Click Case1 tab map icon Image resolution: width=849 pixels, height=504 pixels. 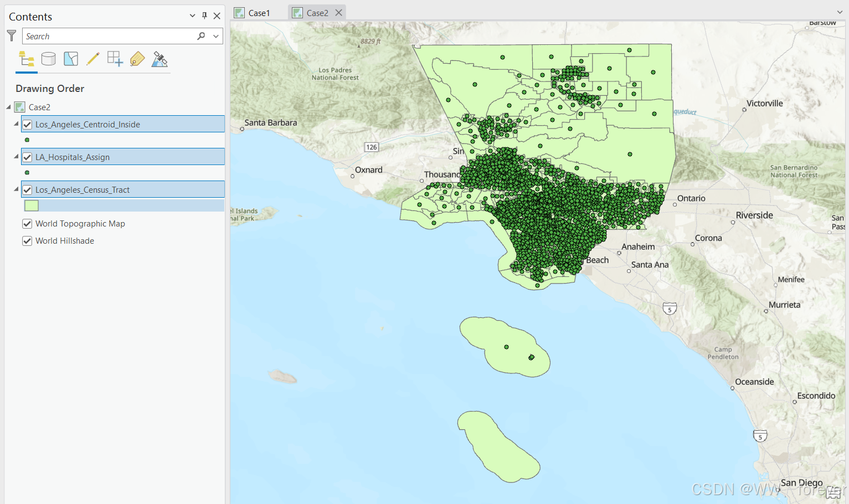point(239,13)
